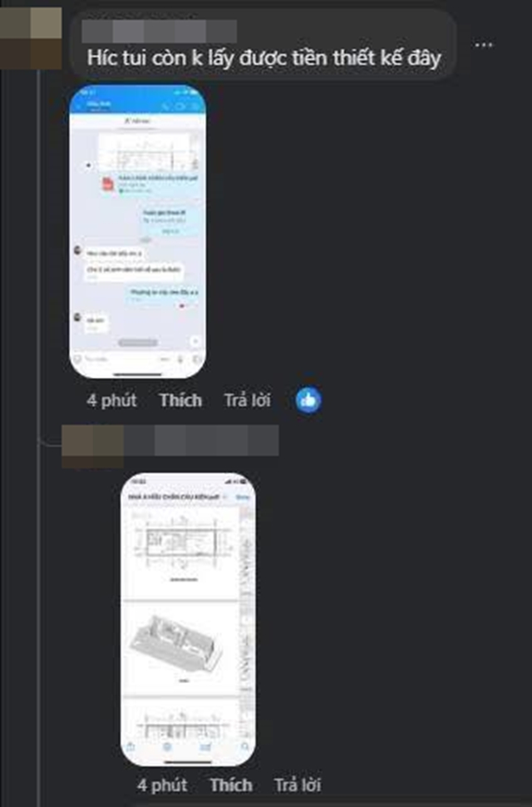Click the red PDF file icon in chat screenshot
Image resolution: width=532 pixels, height=807 pixels.
[x=107, y=184]
